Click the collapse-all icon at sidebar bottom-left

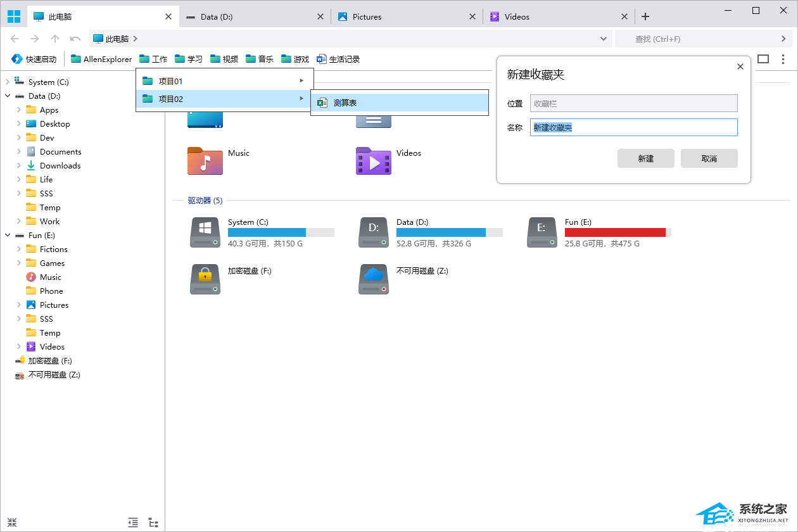[12, 522]
